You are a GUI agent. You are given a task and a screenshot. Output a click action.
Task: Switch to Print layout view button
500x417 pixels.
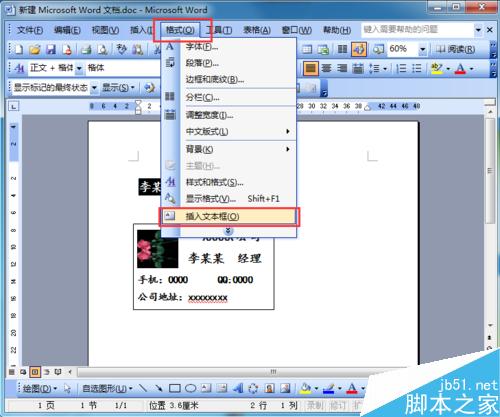point(35,372)
